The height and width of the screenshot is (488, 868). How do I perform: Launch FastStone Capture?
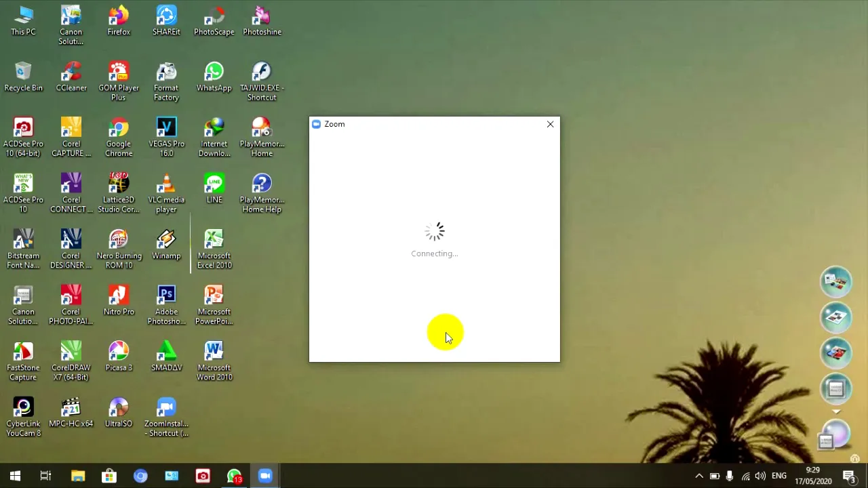tap(23, 361)
